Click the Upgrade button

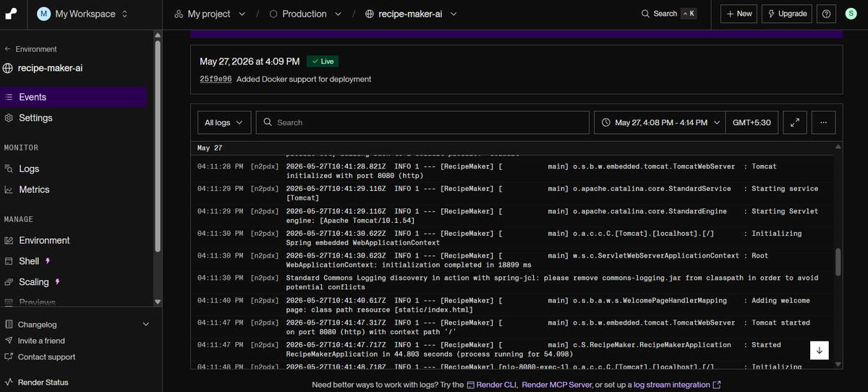point(788,14)
